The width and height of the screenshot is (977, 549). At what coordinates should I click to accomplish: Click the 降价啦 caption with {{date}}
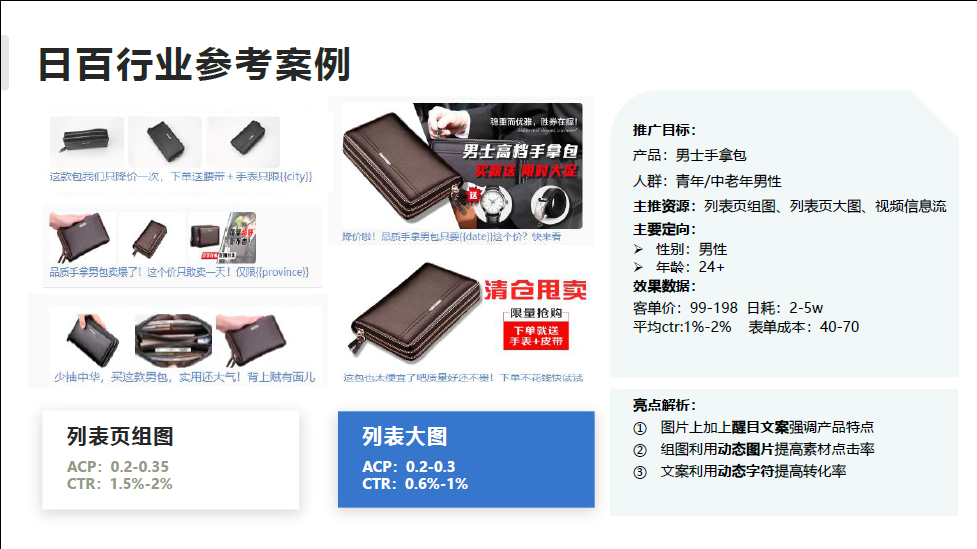click(452, 237)
